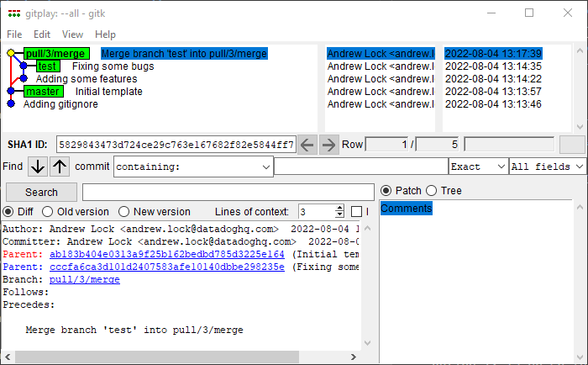Open the File menu

click(x=14, y=34)
